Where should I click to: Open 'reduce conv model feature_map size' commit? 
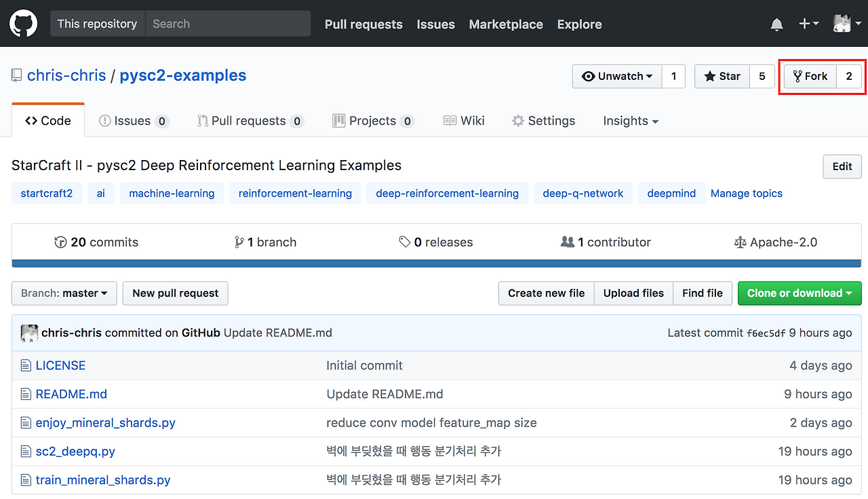[431, 422]
